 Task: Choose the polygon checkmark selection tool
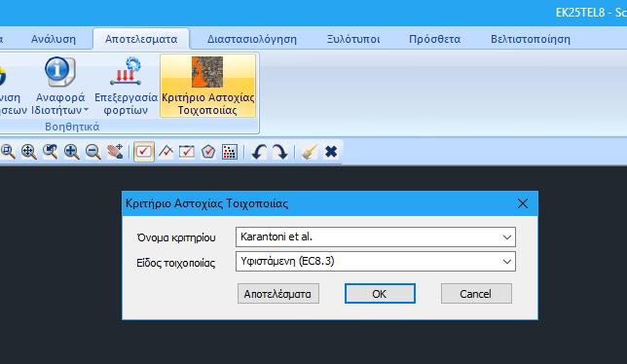(208, 152)
